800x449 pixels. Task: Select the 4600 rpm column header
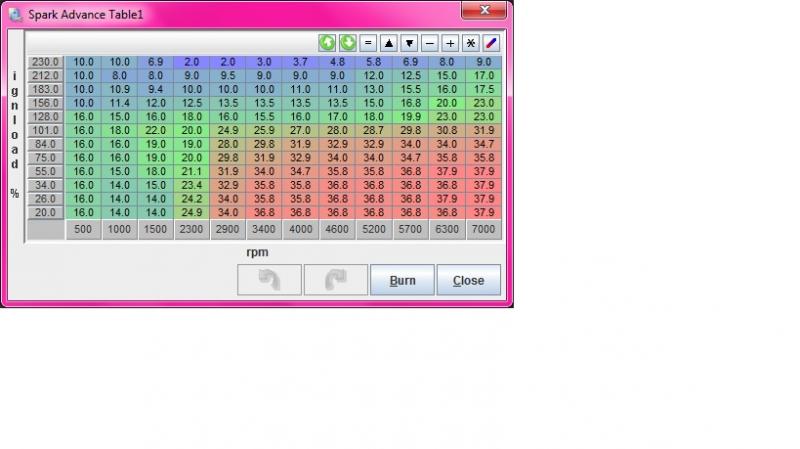[x=337, y=230]
